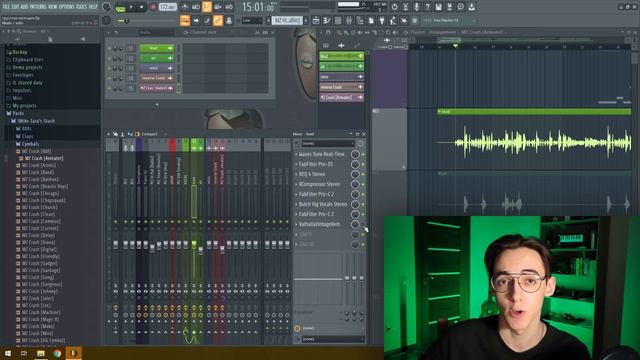The image size is (640, 360).
Task: Click the speech bubble icon in toolbar
Action: [x=460, y=7]
